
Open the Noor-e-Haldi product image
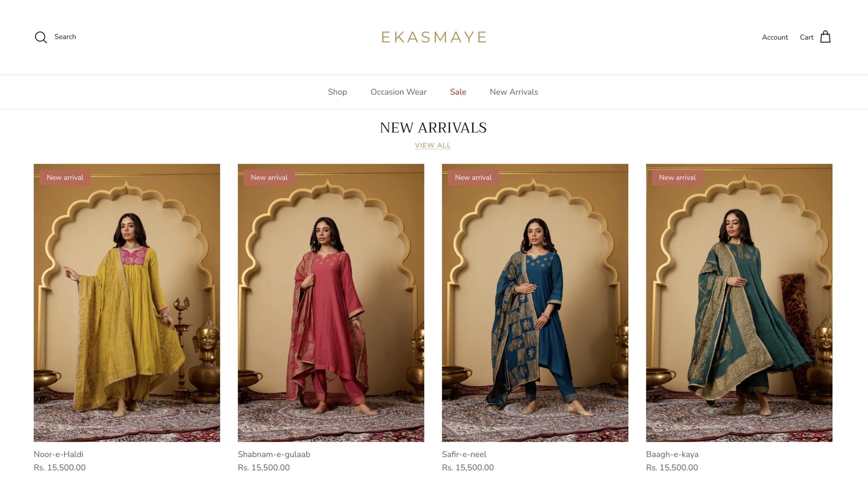click(x=126, y=303)
